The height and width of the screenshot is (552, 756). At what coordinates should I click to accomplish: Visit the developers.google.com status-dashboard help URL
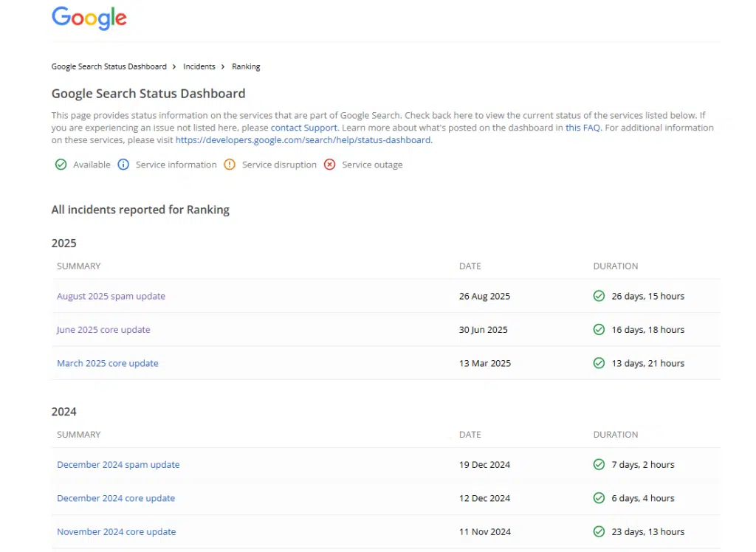tap(303, 140)
